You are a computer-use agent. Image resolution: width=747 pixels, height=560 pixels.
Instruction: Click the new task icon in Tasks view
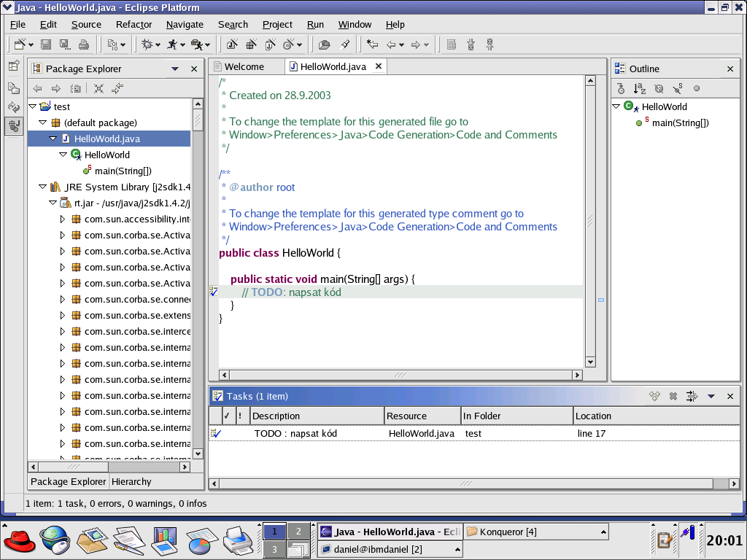654,396
